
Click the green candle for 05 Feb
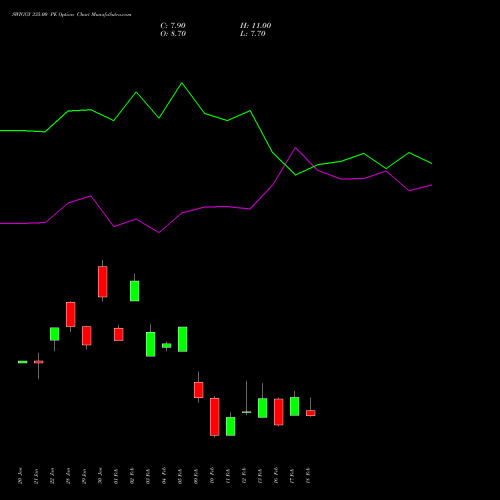tap(183, 339)
